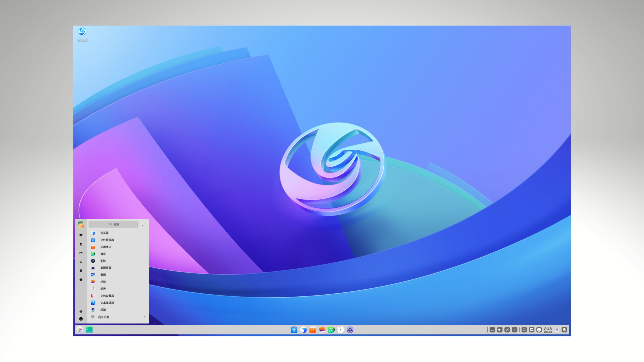Open calendar icon on the dock

tap(341, 330)
